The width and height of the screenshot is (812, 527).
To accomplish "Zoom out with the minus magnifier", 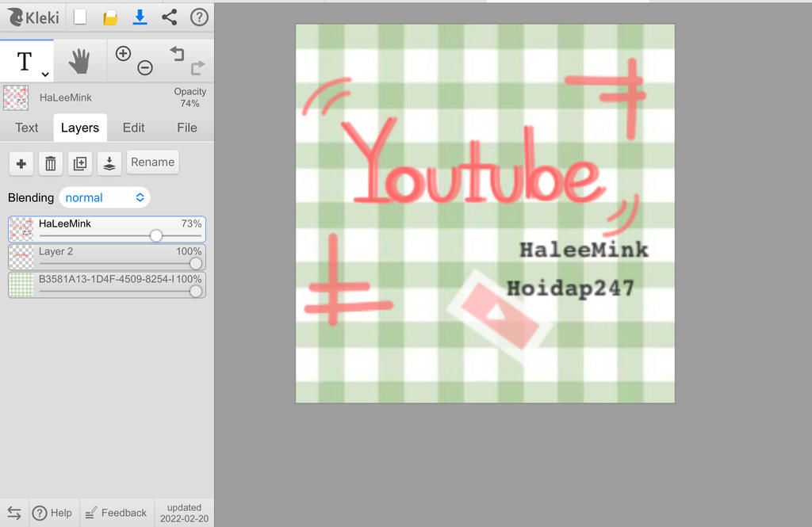I will [145, 67].
